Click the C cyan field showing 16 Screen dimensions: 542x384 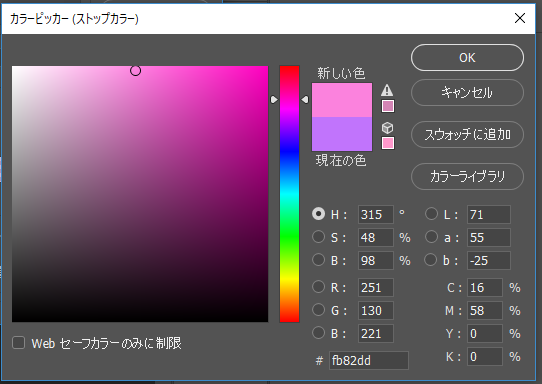(485, 288)
